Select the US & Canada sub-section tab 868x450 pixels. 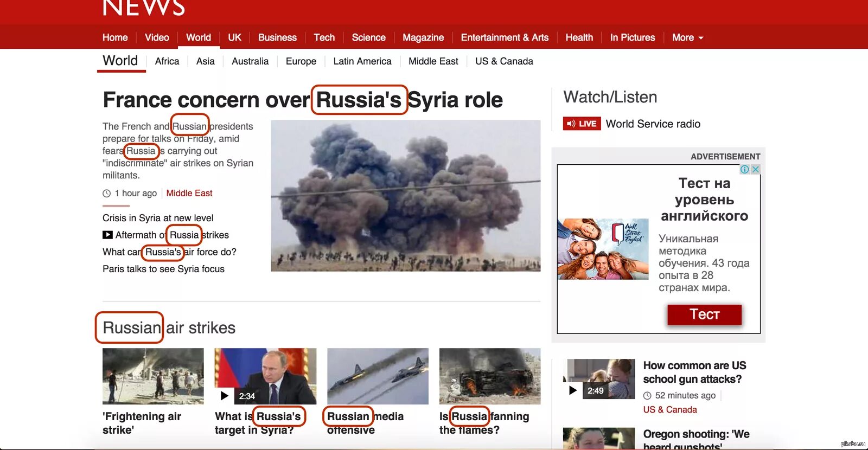coord(504,61)
